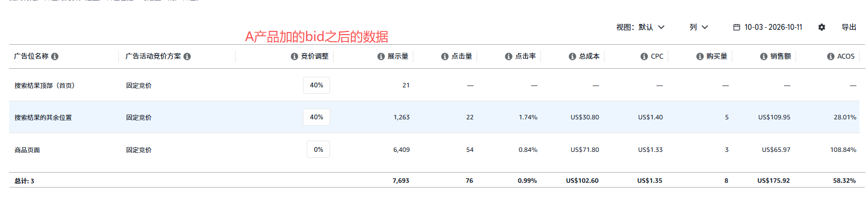Viewport: 868px width, 203px height.
Task: Click calendar icon of date range
Action: (737, 27)
